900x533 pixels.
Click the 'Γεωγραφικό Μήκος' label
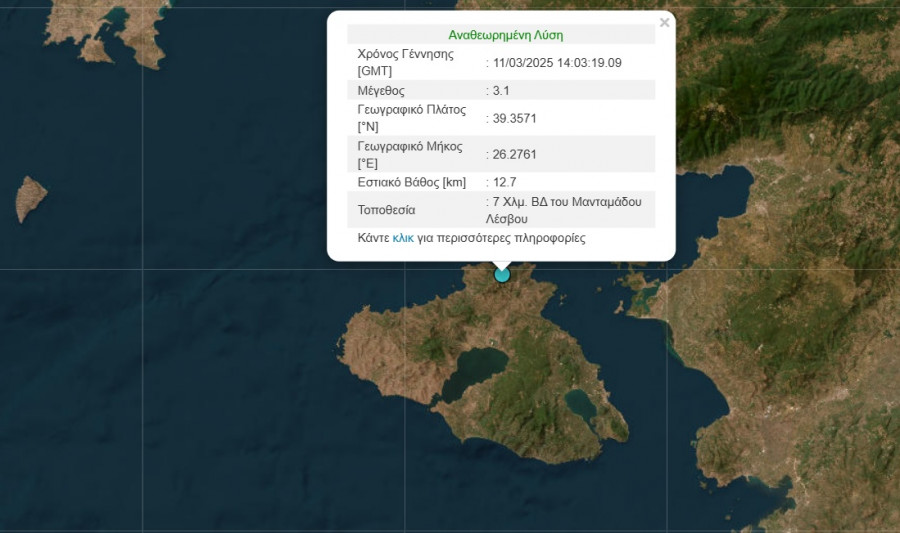point(409,146)
